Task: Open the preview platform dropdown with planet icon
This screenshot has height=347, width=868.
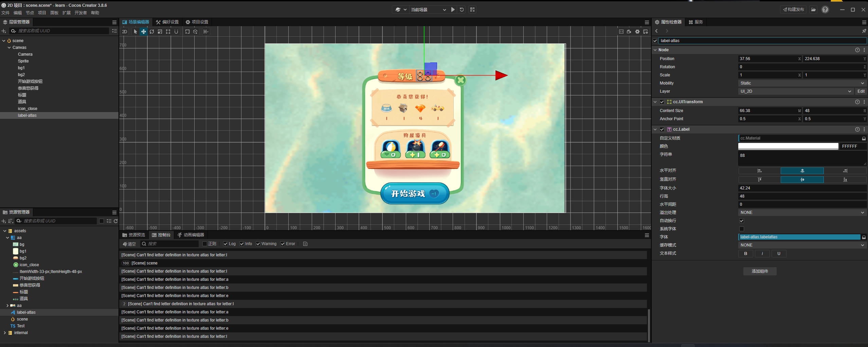Action: (401, 10)
